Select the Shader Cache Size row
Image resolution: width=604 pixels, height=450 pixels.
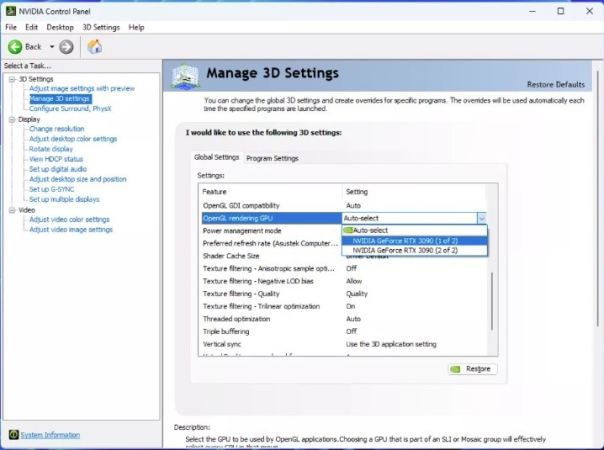click(271, 256)
